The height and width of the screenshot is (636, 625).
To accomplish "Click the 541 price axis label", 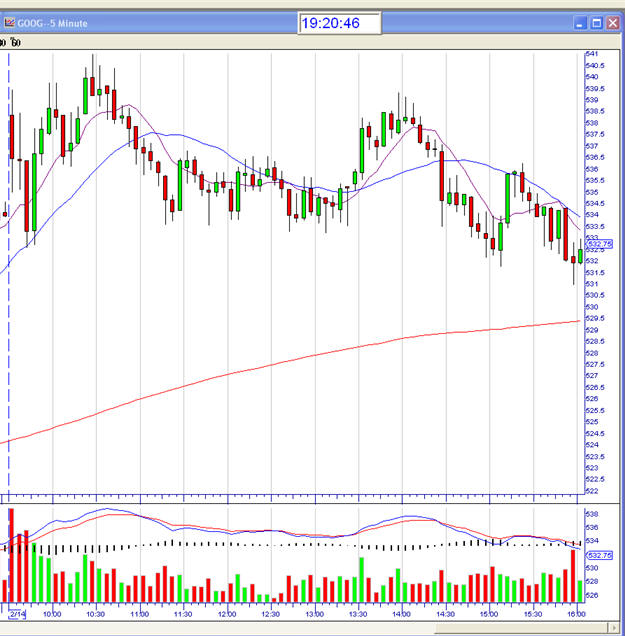I will point(592,54).
